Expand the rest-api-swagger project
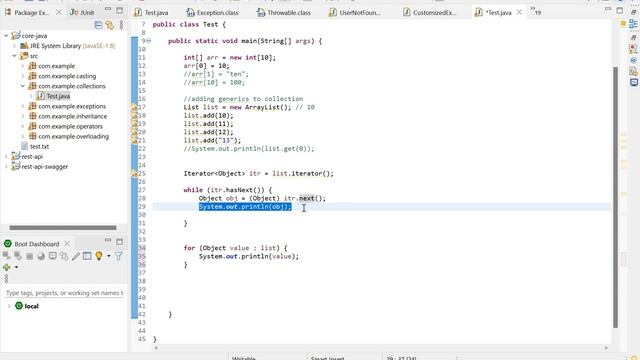The width and height of the screenshot is (640, 360). click(6, 167)
